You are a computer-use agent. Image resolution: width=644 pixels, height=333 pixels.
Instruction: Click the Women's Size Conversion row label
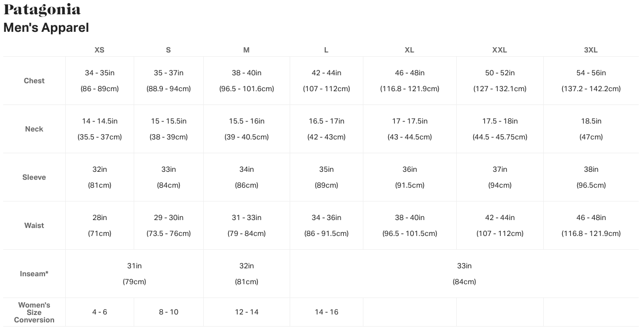[x=34, y=312]
